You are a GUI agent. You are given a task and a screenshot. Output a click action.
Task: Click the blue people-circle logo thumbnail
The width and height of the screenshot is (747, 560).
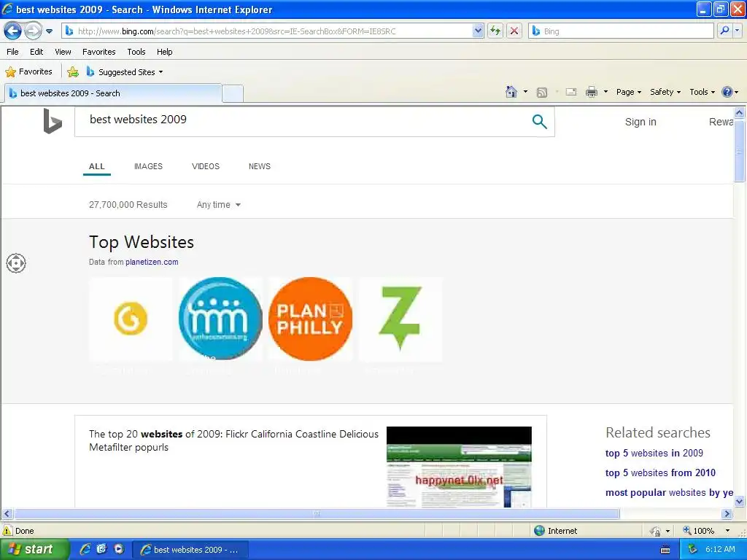[220, 319]
